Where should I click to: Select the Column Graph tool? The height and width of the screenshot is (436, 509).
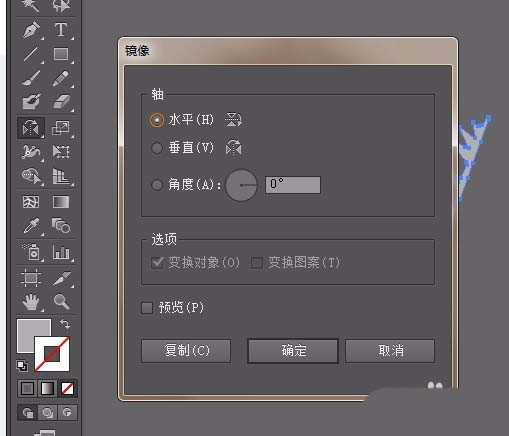coord(61,252)
